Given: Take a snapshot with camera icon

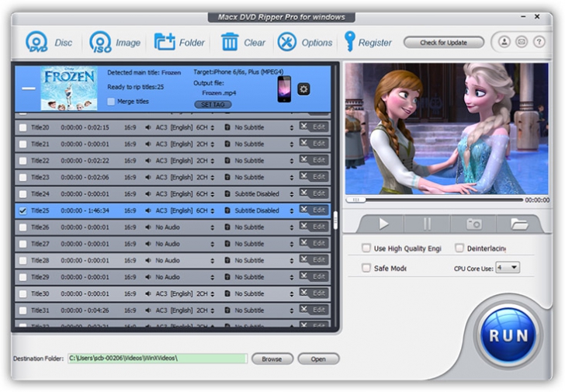Looking at the screenshot, I should pyautogui.click(x=473, y=224).
